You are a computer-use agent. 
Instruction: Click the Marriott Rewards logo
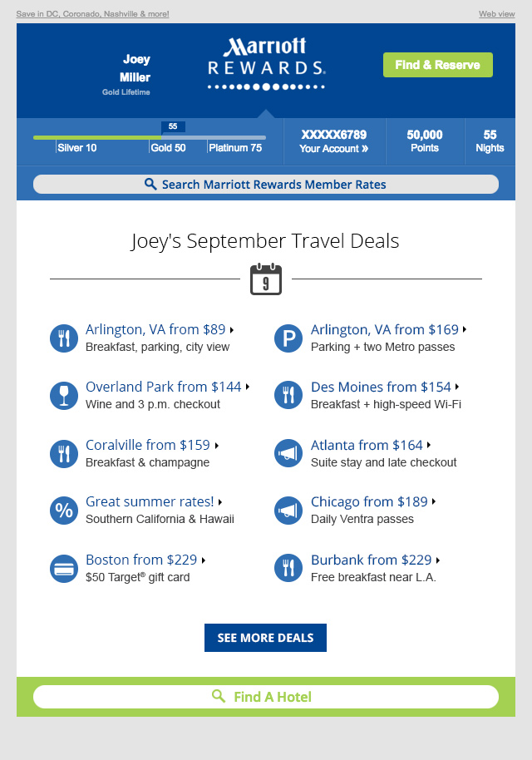pyautogui.click(x=266, y=62)
